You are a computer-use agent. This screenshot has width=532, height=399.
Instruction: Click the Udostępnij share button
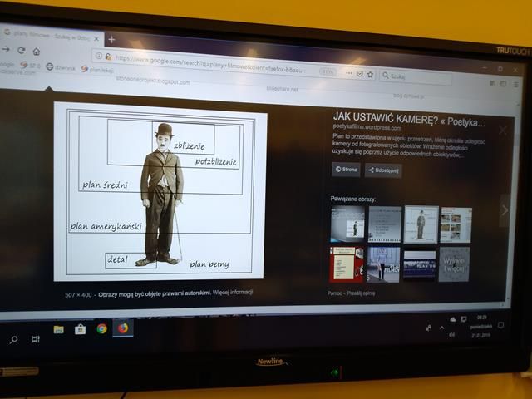pyautogui.click(x=383, y=170)
